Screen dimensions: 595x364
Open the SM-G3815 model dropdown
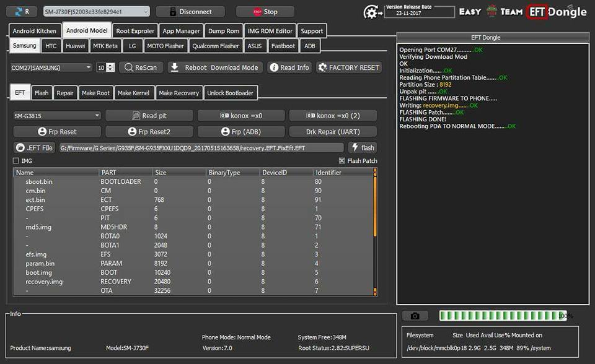click(x=57, y=116)
